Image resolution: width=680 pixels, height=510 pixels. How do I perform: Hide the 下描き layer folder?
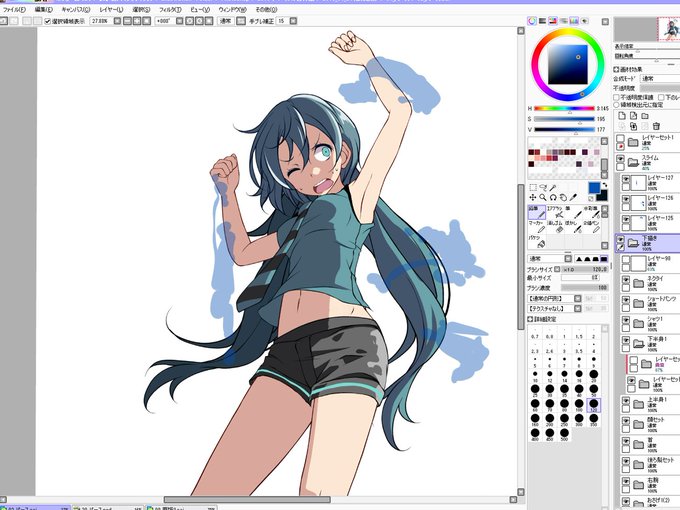coord(621,239)
